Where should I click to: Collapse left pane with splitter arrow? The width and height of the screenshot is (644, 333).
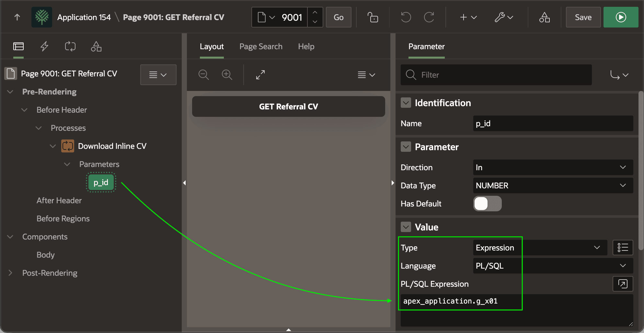pyautogui.click(x=184, y=183)
